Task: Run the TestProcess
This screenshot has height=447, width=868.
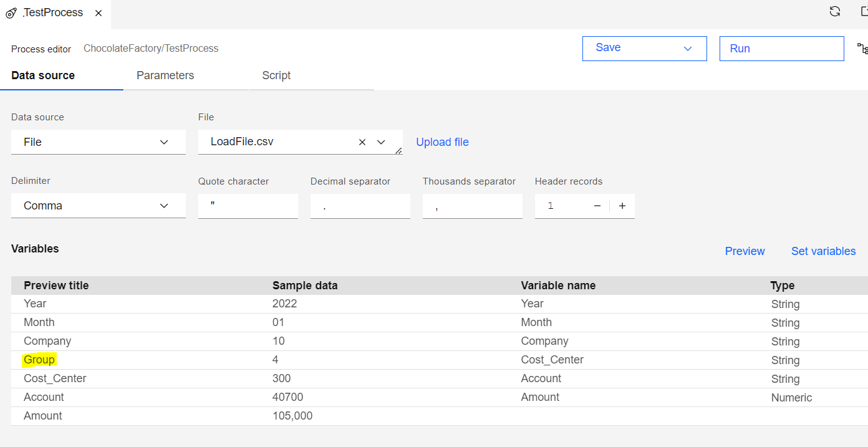Action: click(781, 48)
